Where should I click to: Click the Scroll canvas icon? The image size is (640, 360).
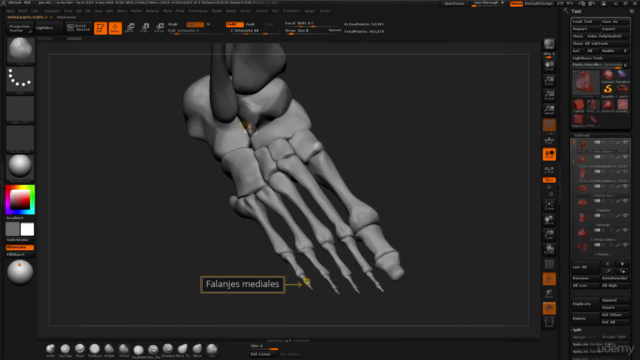549,66
